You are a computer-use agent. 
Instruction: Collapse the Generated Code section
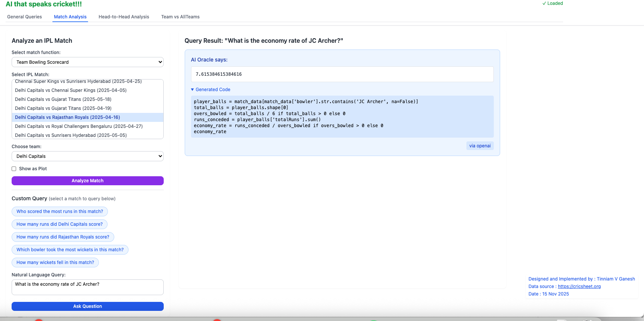pyautogui.click(x=211, y=90)
